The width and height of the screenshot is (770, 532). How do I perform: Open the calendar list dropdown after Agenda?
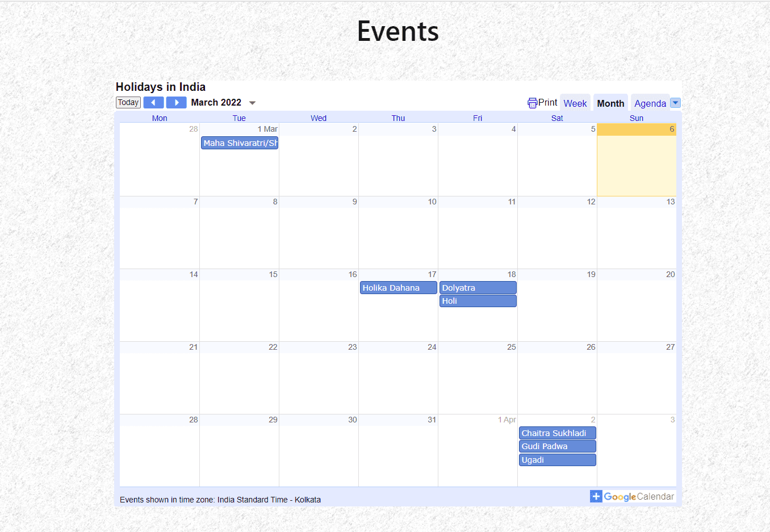[675, 103]
